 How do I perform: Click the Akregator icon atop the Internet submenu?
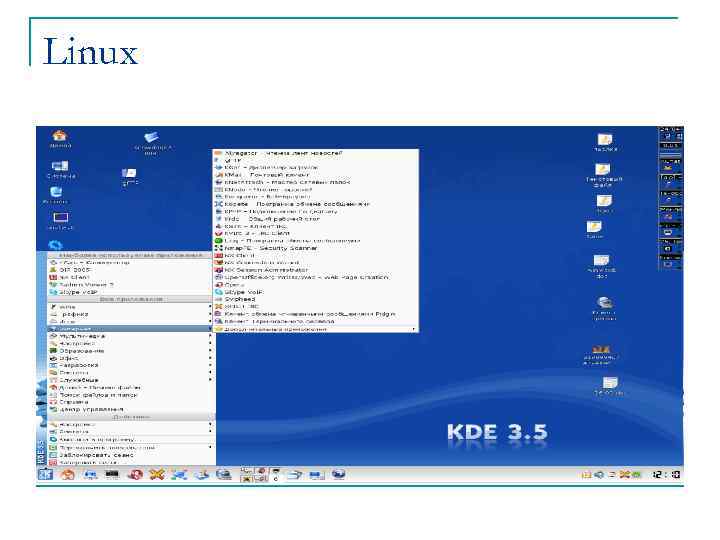(x=219, y=153)
